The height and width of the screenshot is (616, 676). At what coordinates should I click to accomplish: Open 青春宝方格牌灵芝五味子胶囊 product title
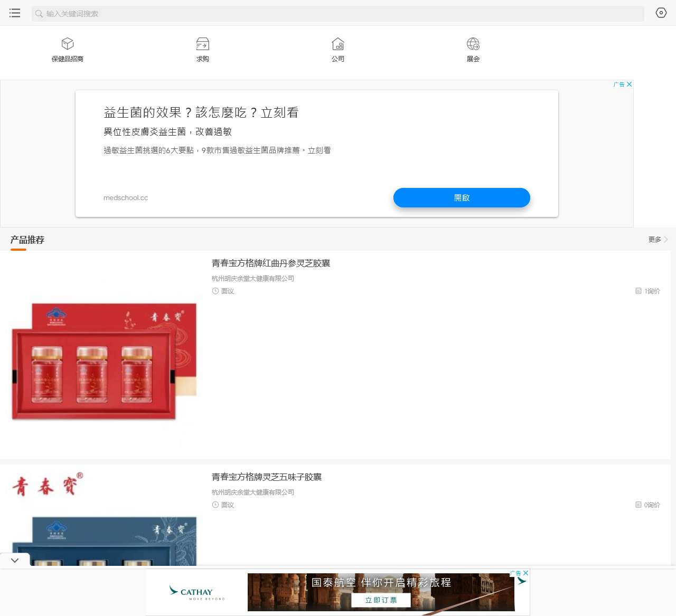[x=267, y=477]
